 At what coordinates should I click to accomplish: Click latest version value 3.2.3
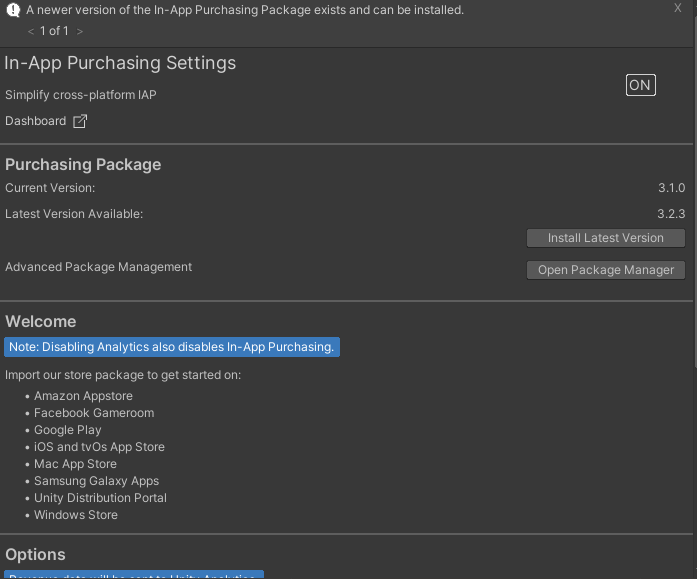pyautogui.click(x=671, y=214)
